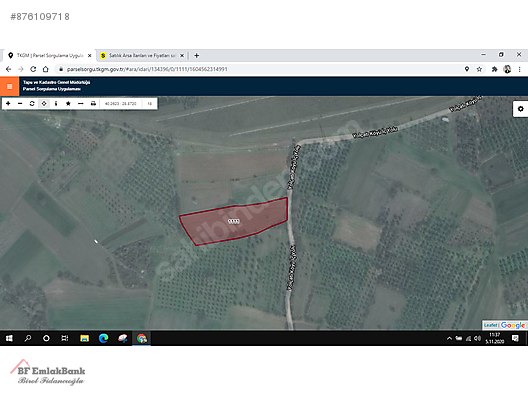
Task: Click the coordinate readout on the map toolbar
Action: pos(121,104)
